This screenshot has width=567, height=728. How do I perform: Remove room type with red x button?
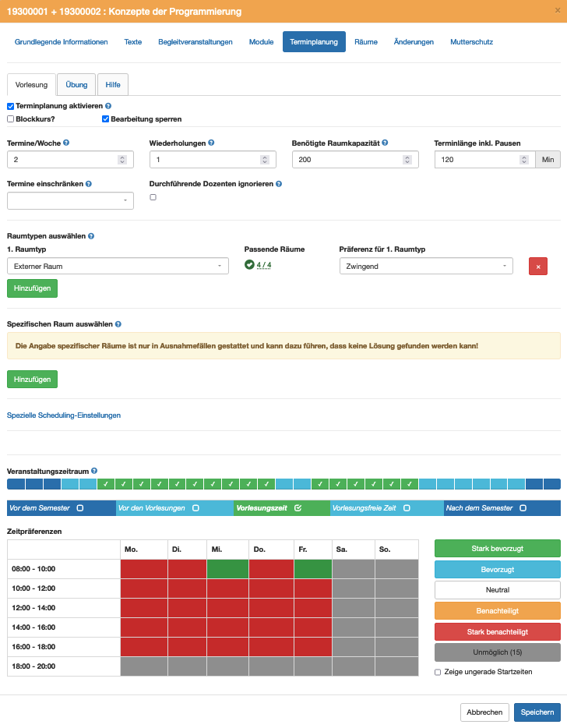[x=538, y=266]
